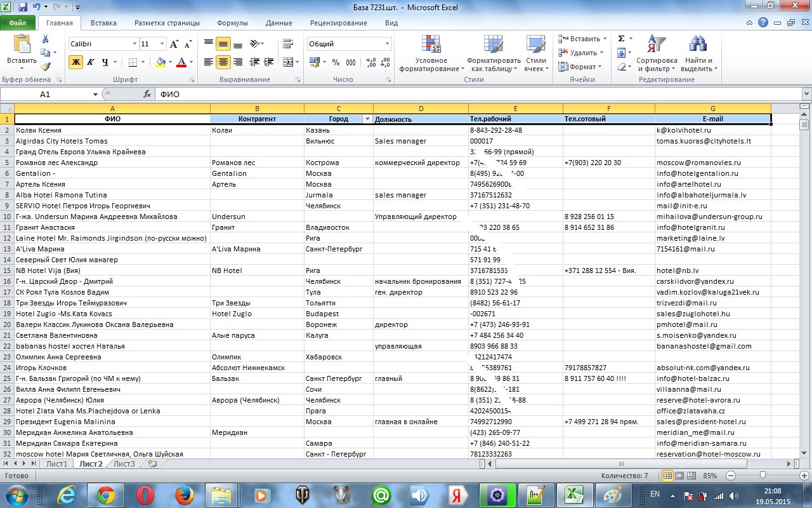The image size is (812, 508).
Task: Switch to the Данные tab
Action: point(279,23)
